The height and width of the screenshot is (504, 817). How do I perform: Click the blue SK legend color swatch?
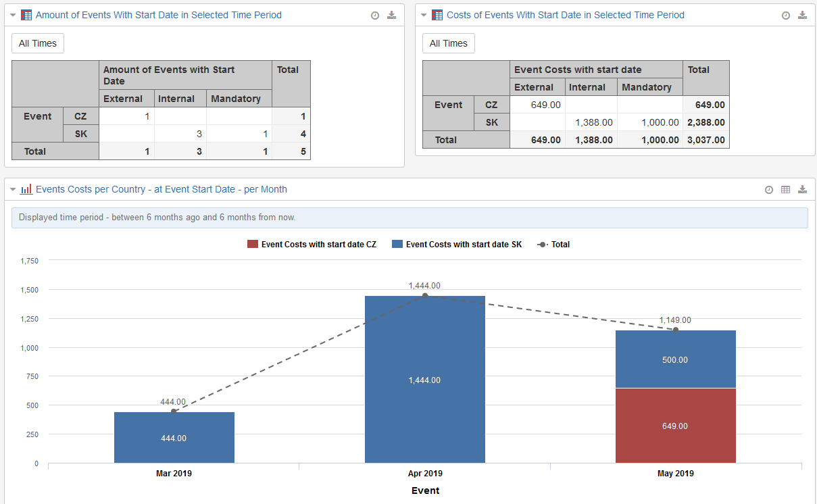(x=397, y=245)
